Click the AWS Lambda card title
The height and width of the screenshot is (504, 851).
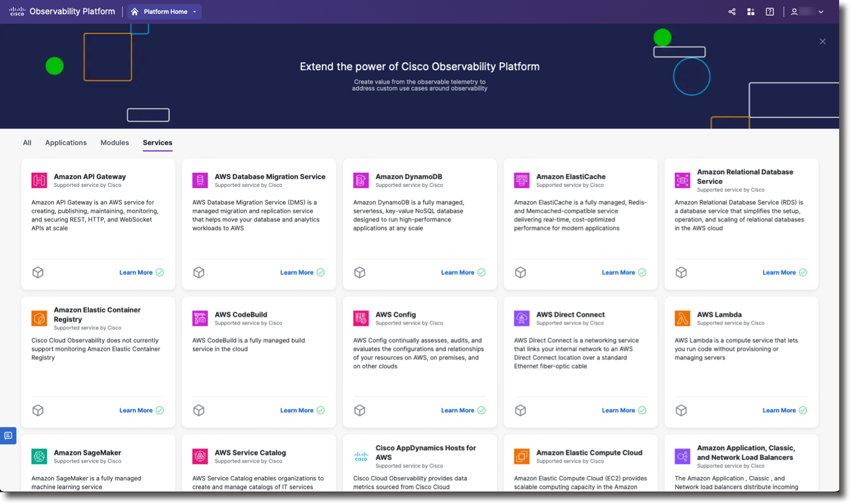tap(719, 315)
